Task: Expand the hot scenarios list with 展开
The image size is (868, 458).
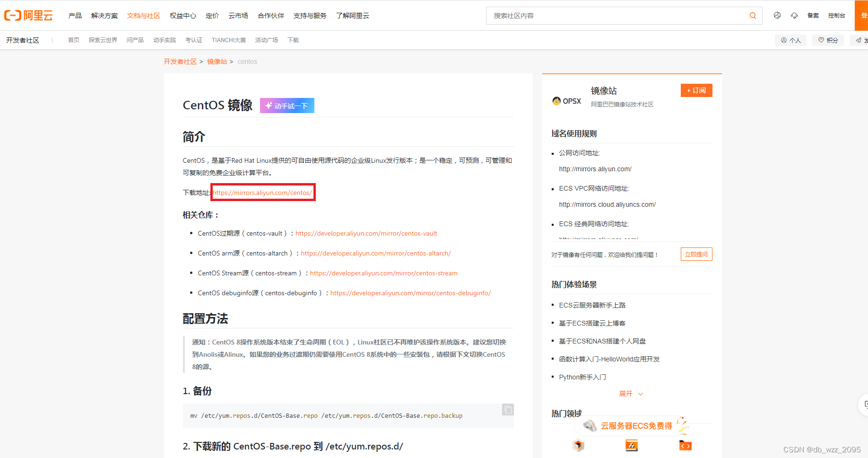Action: pyautogui.click(x=631, y=394)
